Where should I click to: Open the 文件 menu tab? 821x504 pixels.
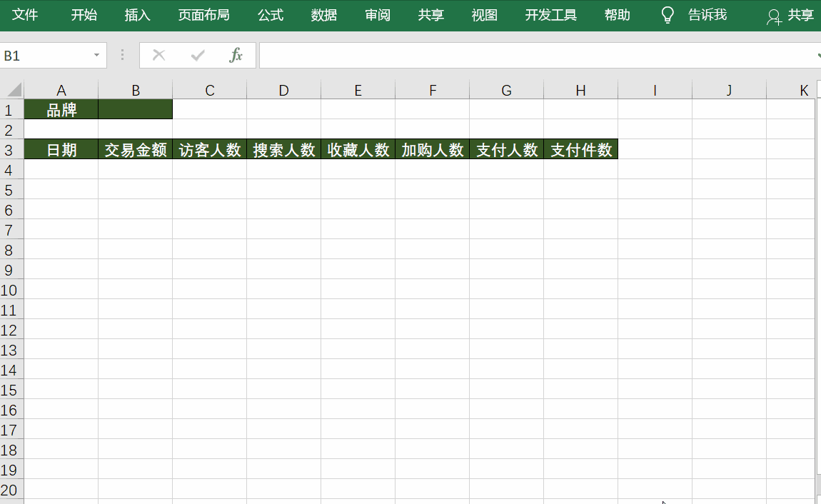(x=24, y=15)
